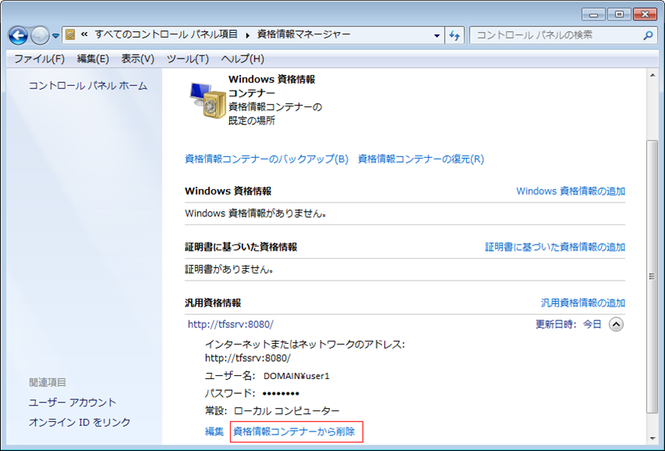Screen dimensions: 665x451
Task: Click the DOMAIN¥user1 username value
Action: (296, 376)
